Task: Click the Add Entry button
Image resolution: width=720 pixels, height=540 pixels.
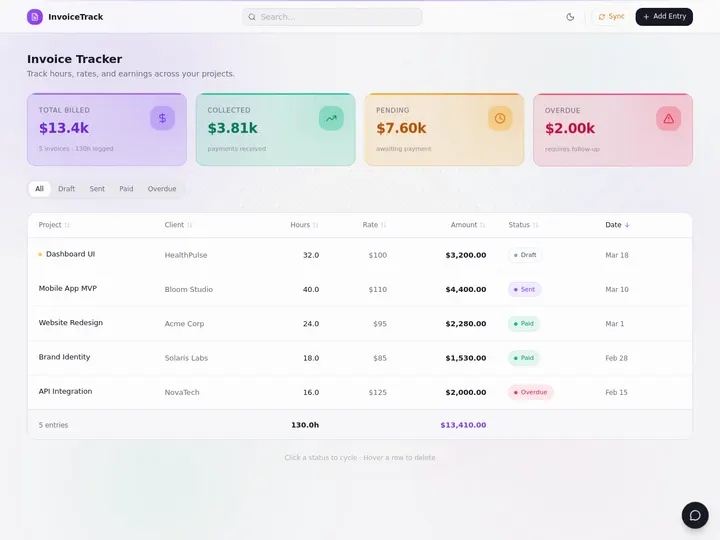Action: coord(664,17)
